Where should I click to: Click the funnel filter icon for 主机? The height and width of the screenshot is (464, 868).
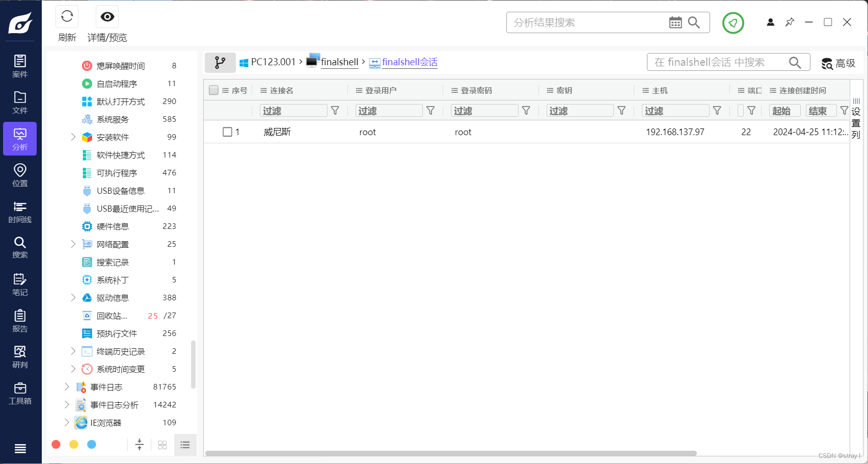tap(717, 110)
